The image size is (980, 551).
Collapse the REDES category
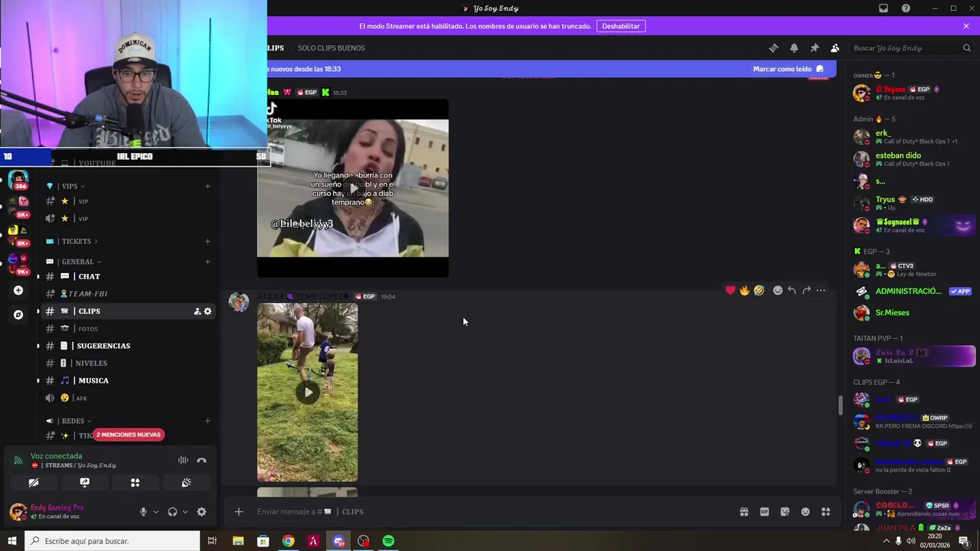click(x=73, y=421)
